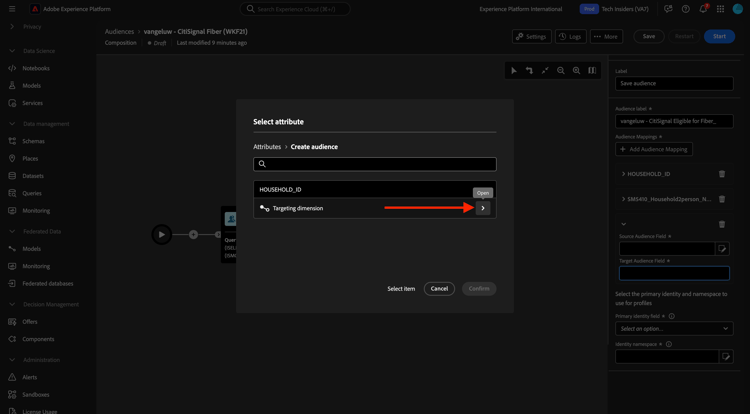This screenshot has height=414, width=750.
Task: Open Datasets in the sidebar
Action: [33, 176]
